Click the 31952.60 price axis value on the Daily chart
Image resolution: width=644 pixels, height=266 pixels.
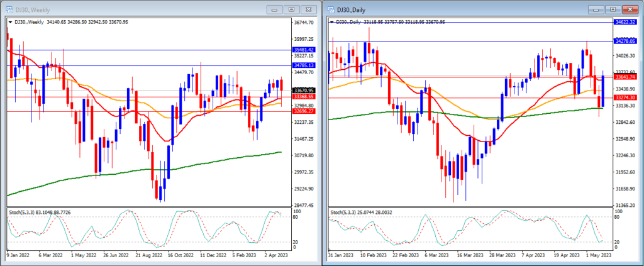click(625, 172)
